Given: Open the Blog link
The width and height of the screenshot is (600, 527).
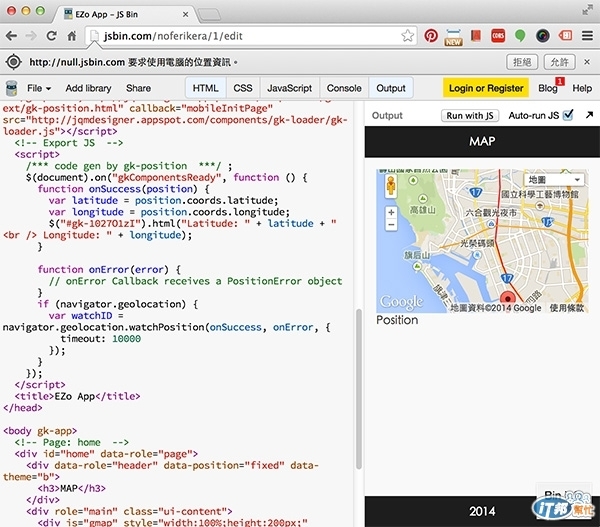Looking at the screenshot, I should click(548, 88).
